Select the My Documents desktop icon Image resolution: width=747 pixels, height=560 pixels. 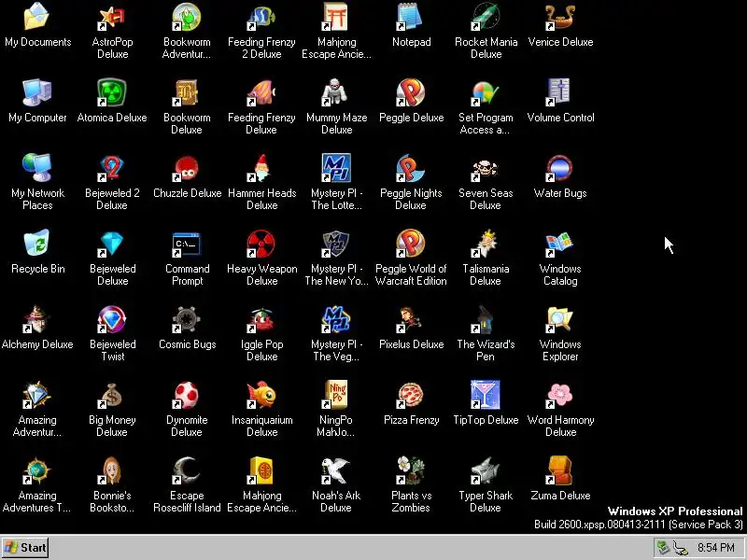[x=37, y=16]
